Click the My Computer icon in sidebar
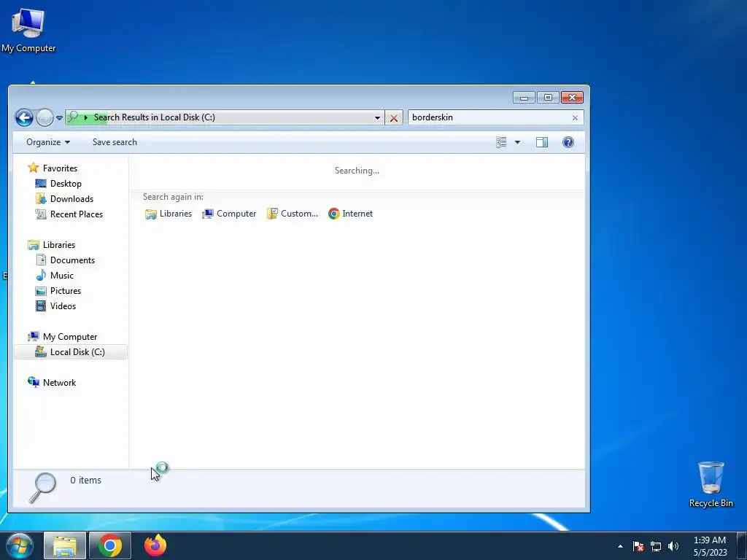The height and width of the screenshot is (560, 747). click(34, 337)
